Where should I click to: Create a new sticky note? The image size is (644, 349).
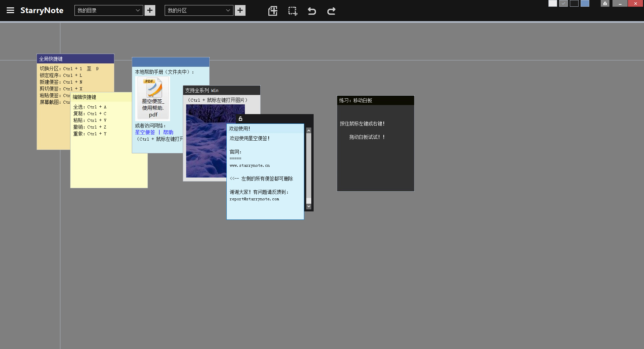(273, 11)
